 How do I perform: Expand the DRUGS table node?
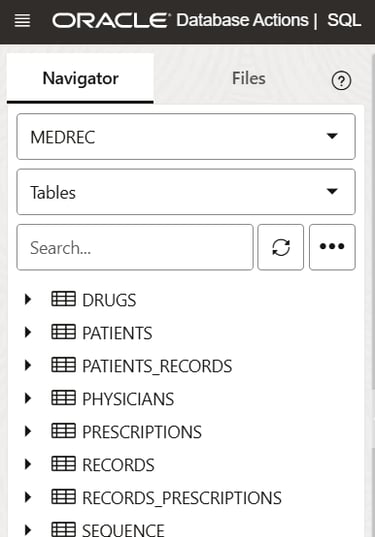pyautogui.click(x=28, y=299)
